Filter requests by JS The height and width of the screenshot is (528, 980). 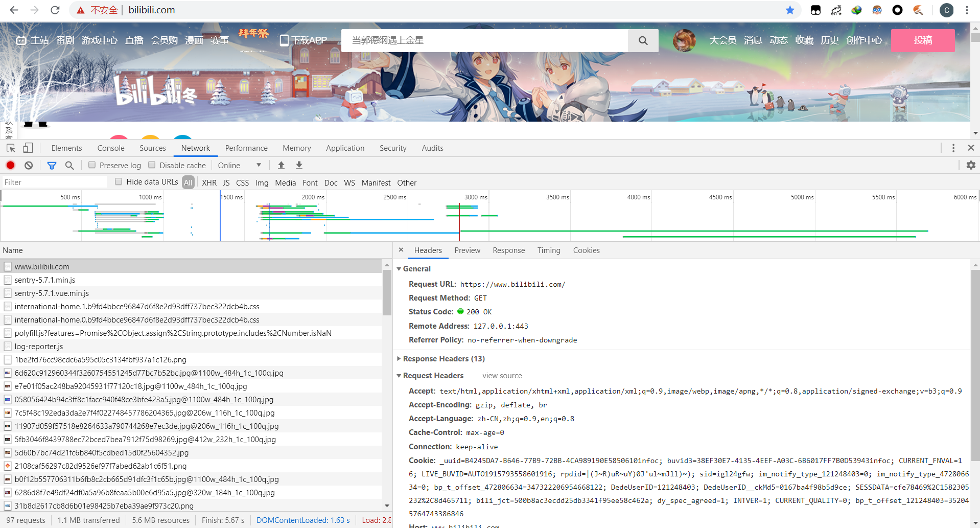tap(226, 182)
